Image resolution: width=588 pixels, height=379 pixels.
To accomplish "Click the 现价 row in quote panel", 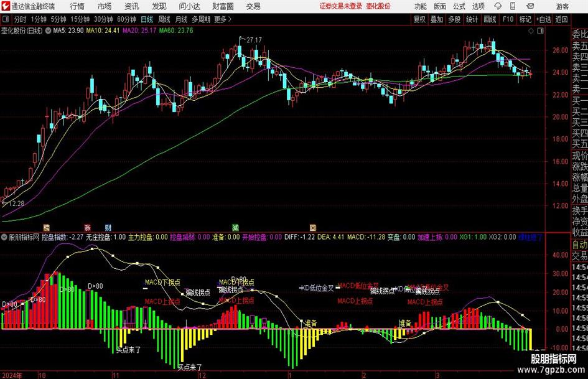I will click(580, 156).
